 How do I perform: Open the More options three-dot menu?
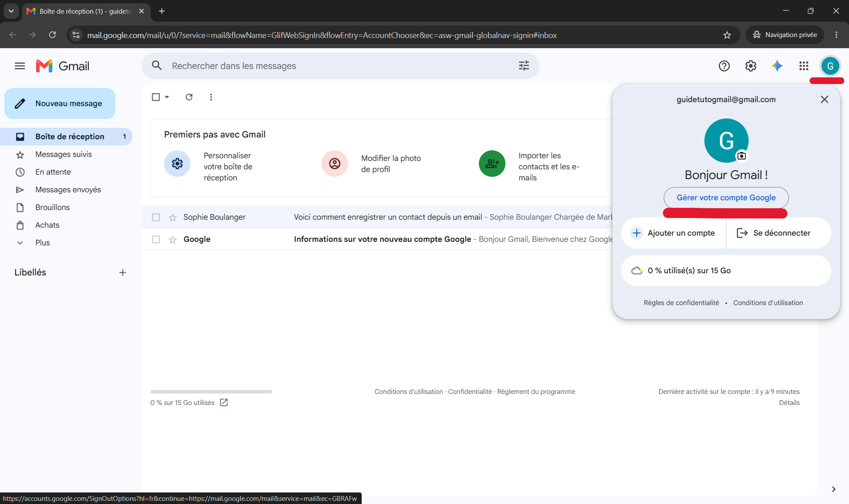pyautogui.click(x=211, y=97)
